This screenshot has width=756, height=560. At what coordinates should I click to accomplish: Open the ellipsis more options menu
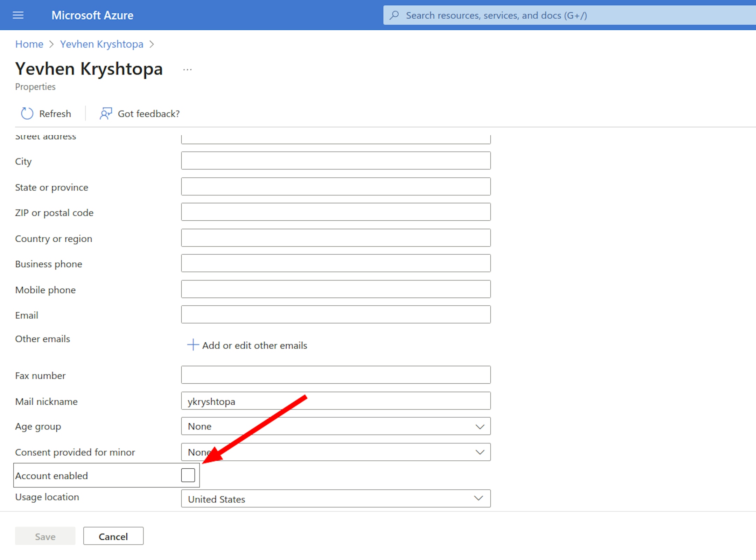click(187, 70)
